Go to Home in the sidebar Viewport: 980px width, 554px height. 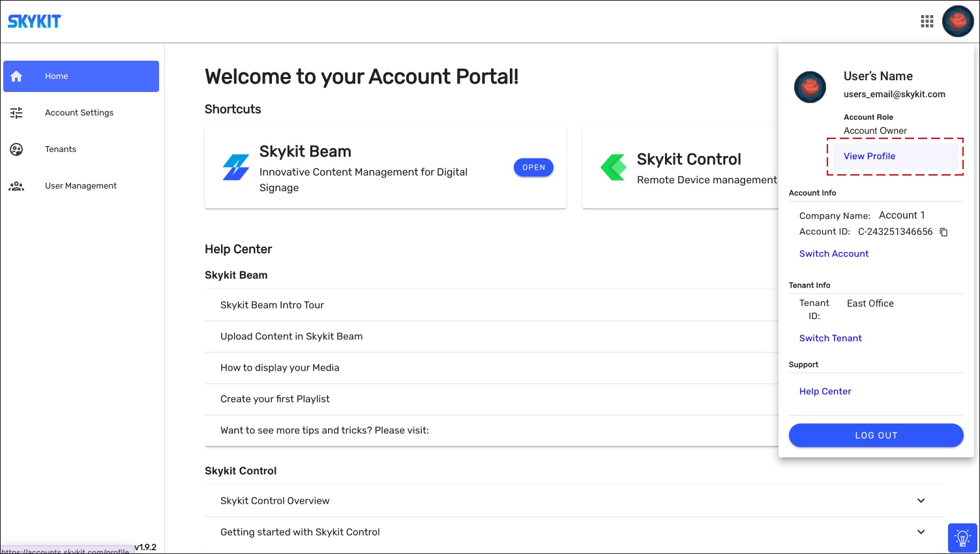coord(81,76)
